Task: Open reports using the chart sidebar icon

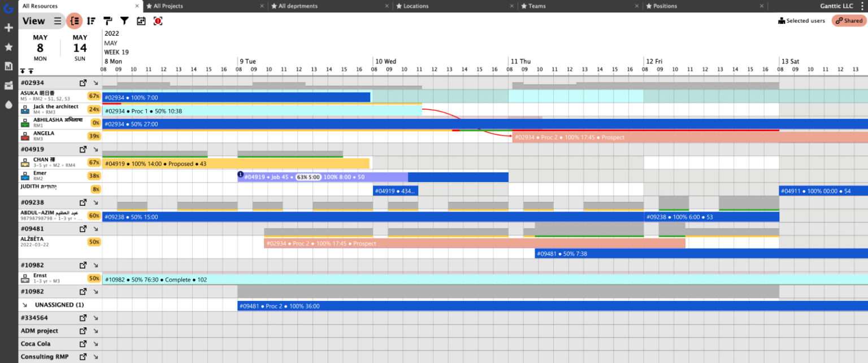Action: (x=8, y=66)
